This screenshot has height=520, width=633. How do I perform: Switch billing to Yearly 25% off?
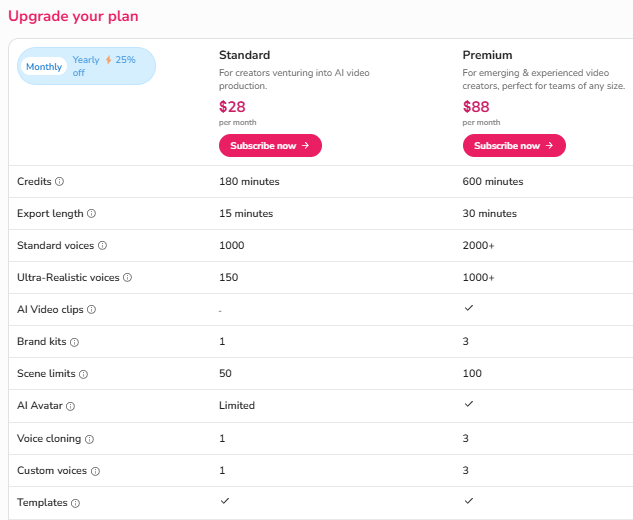click(x=104, y=66)
